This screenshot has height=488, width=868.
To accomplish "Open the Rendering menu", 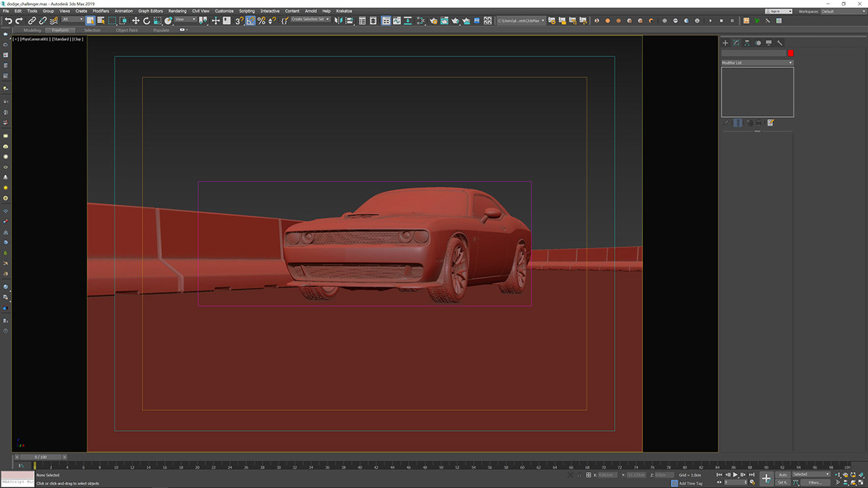I will coord(177,11).
